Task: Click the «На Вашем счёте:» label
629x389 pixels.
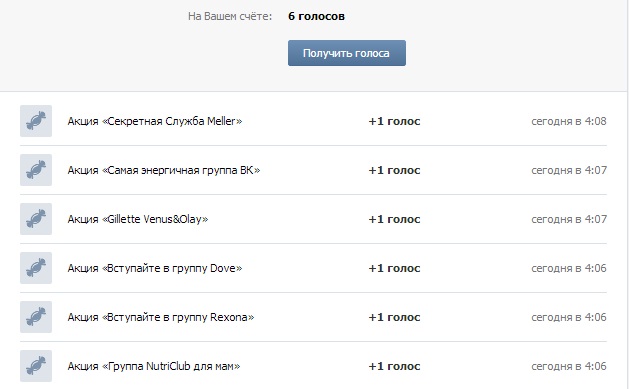Action: [230, 16]
